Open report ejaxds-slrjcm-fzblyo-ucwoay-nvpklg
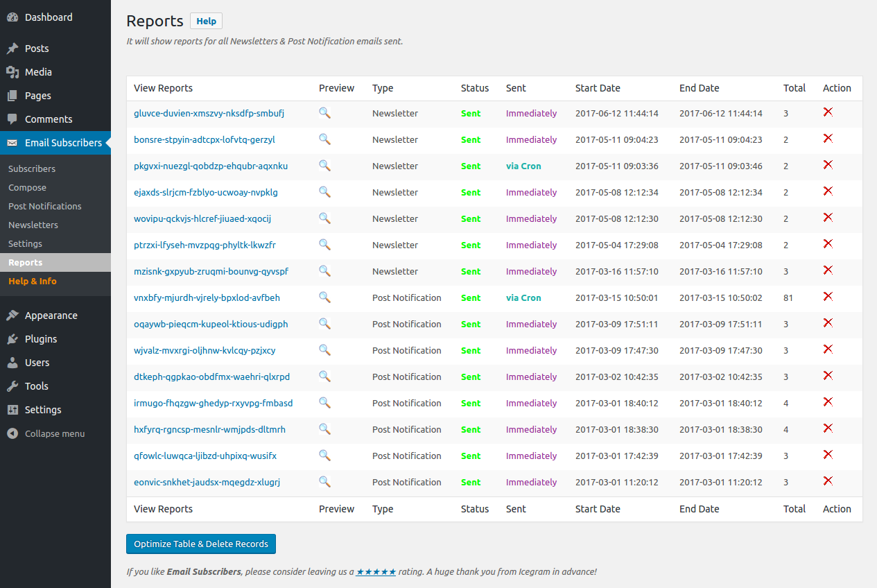 click(x=206, y=192)
